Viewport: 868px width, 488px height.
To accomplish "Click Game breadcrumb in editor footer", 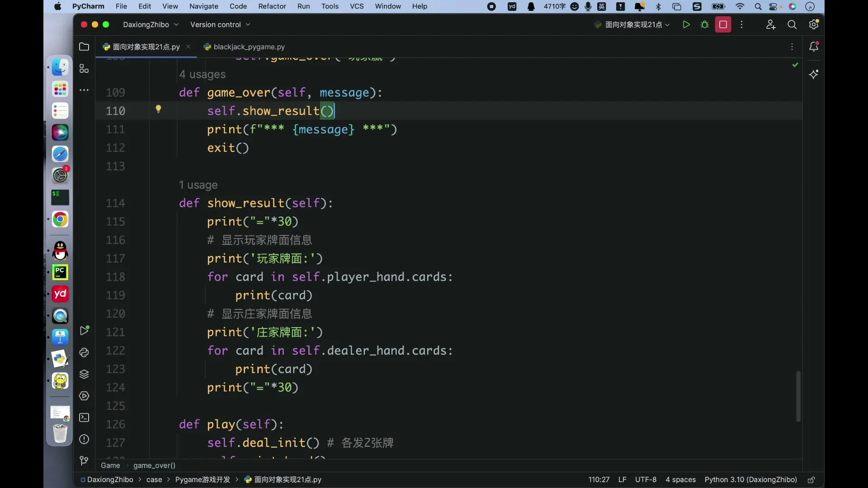I will tap(110, 466).
